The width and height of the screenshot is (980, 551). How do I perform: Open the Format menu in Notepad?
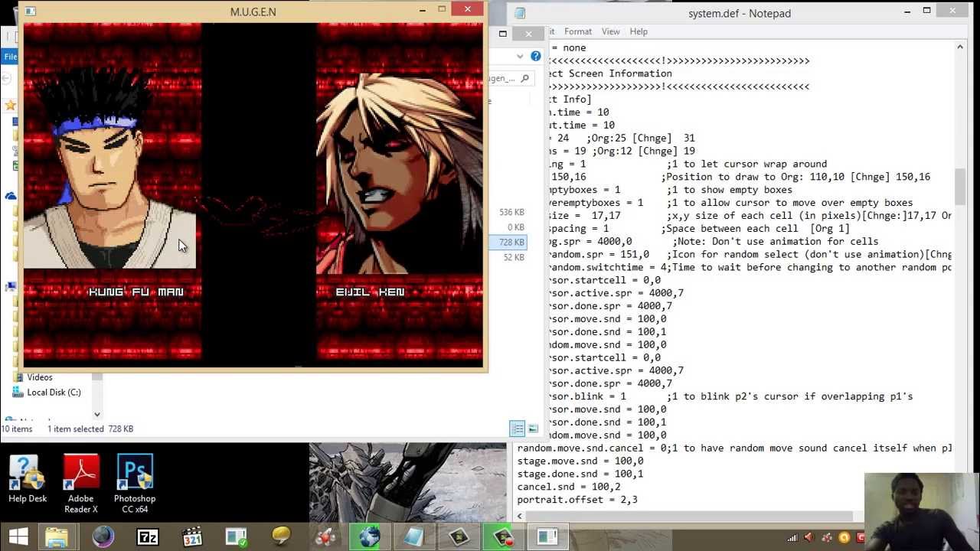(577, 31)
